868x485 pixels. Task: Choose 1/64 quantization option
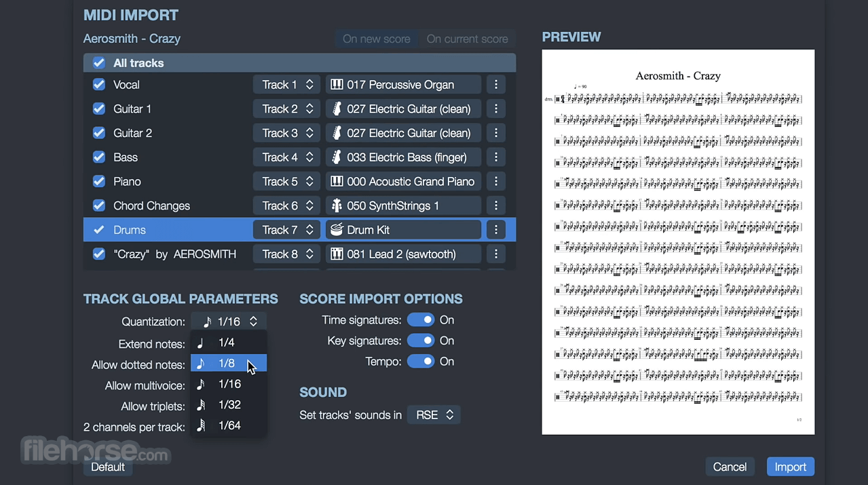pos(229,425)
